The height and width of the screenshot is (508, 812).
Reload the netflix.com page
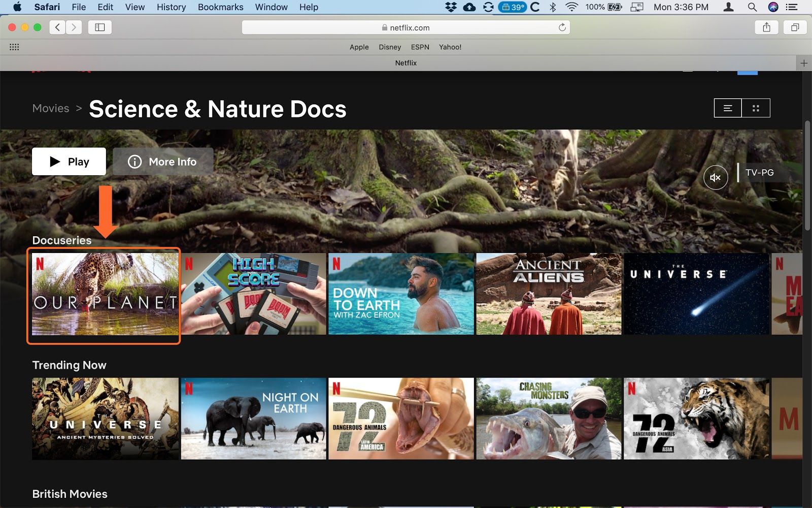[562, 27]
